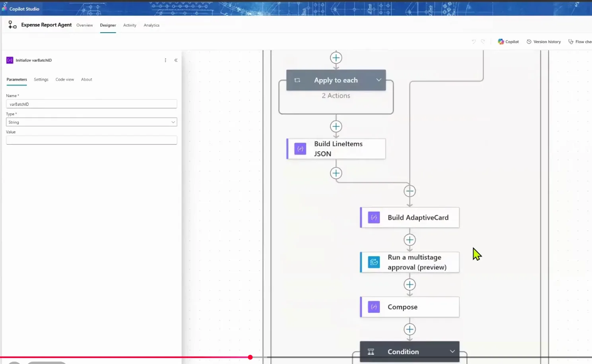Collapse the Apply to each node chevron
The height and width of the screenshot is (364, 592).
379,80
